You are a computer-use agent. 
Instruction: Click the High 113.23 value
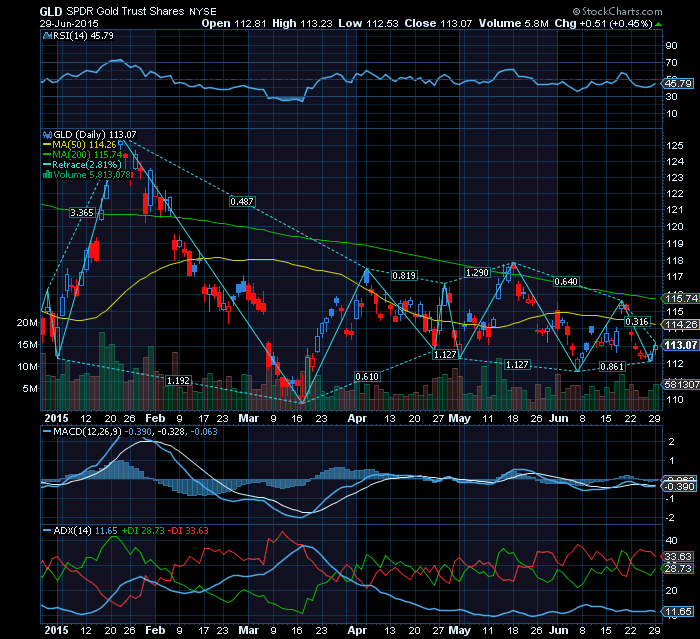(302, 23)
